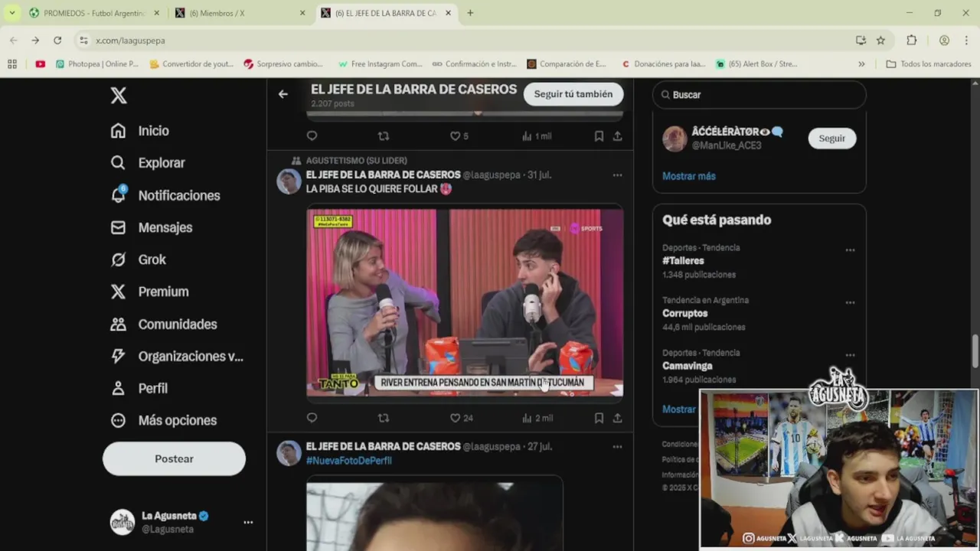Viewport: 980px width, 551px height.
Task: Click Seguir tú también button
Action: pyautogui.click(x=573, y=94)
